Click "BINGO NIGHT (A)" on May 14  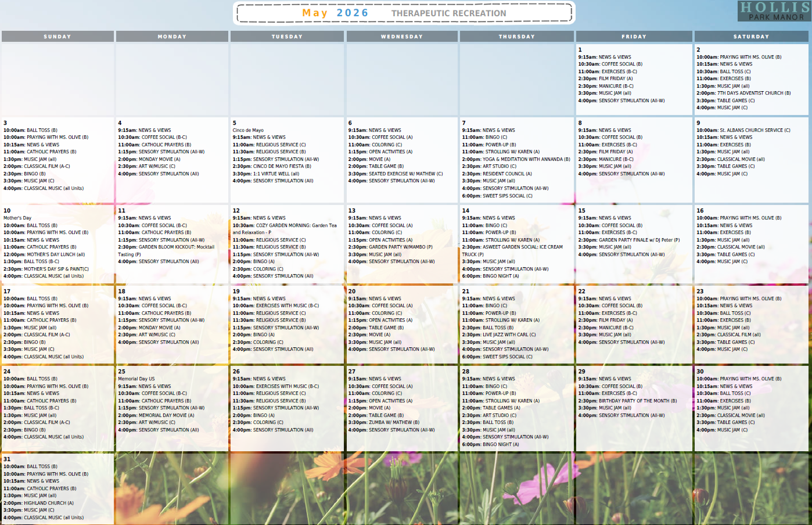coord(501,276)
